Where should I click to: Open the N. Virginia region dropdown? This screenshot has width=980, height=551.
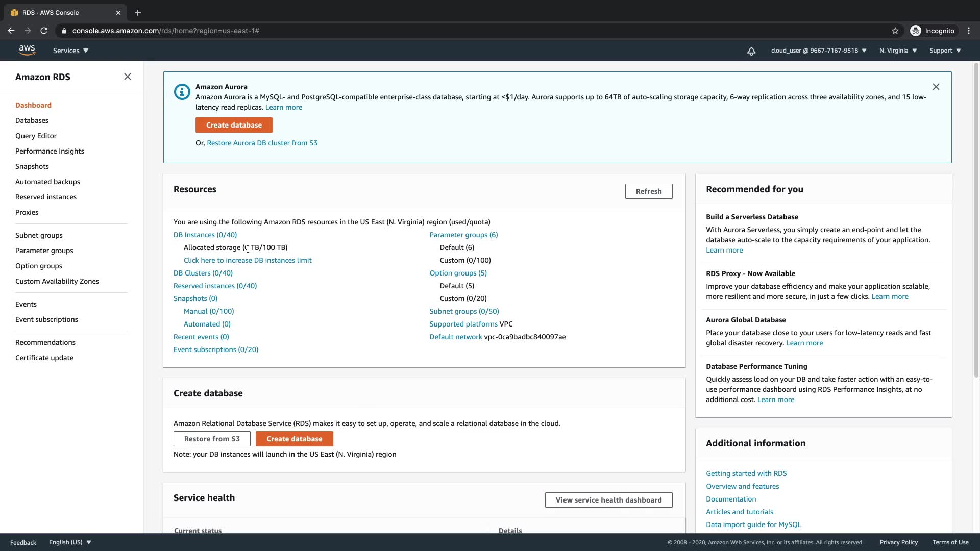tap(898, 51)
